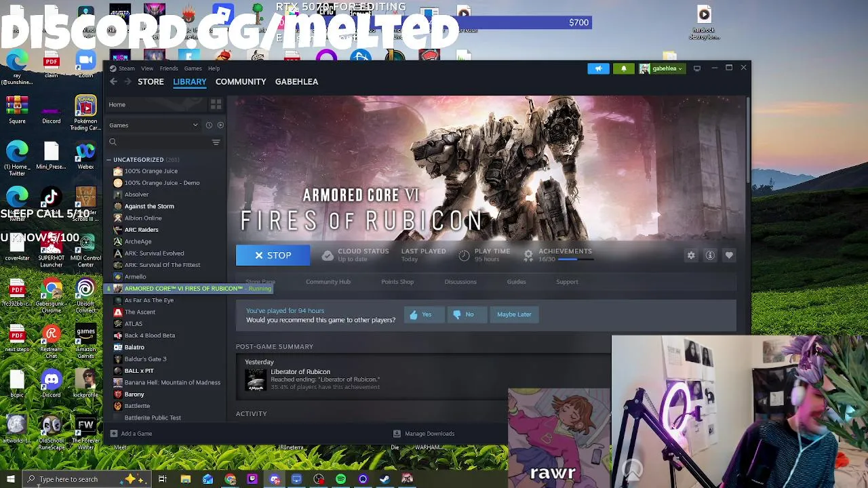Select 100% Orange Juice - Demo entry
This screenshot has height=488, width=868.
pos(161,183)
